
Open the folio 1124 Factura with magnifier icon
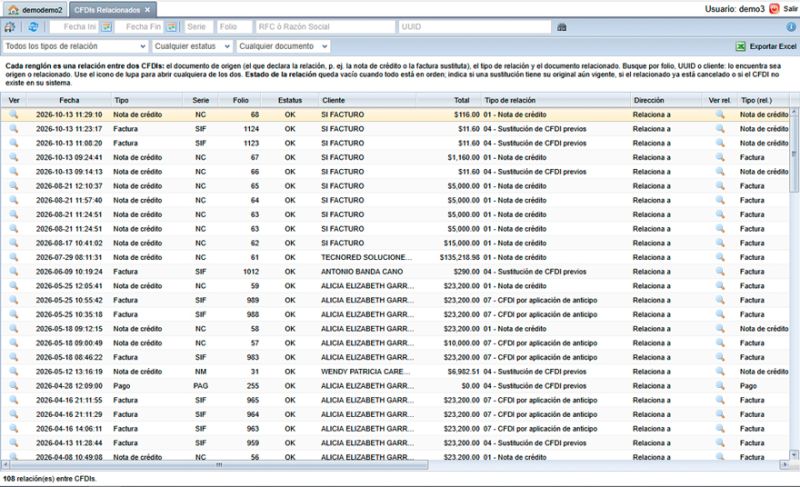pyautogui.click(x=14, y=129)
